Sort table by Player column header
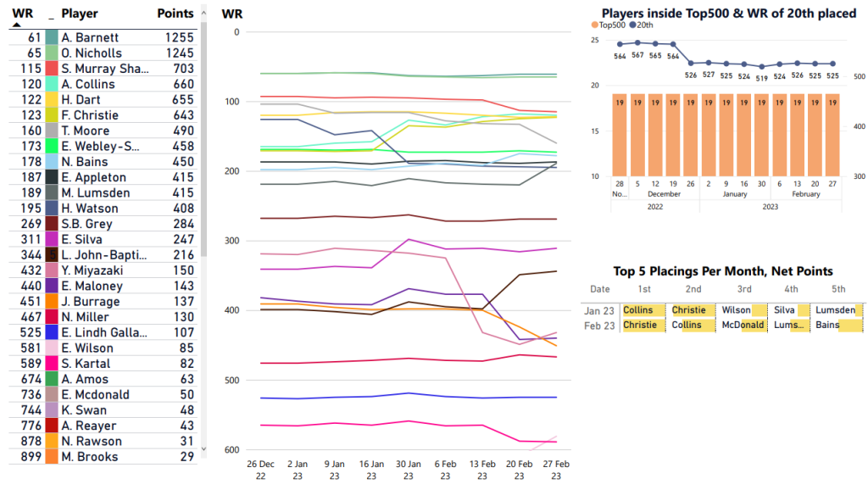The width and height of the screenshot is (868, 490). click(80, 14)
